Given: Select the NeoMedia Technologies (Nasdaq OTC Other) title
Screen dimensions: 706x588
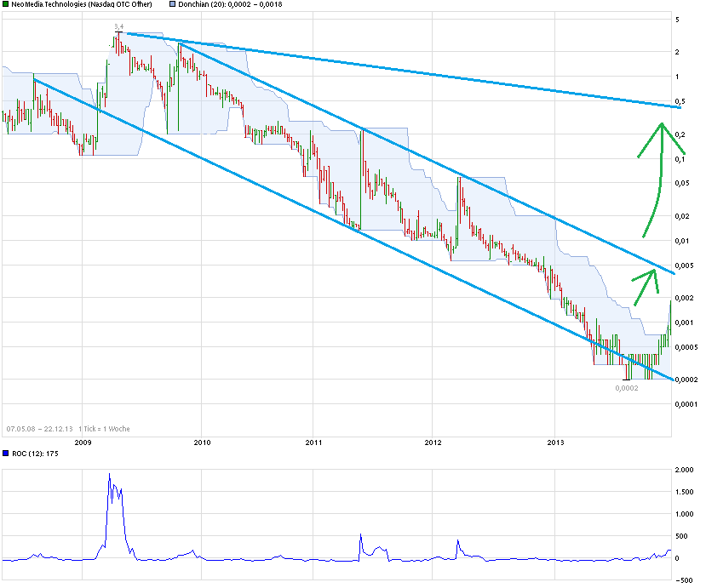Looking at the screenshot, I should (82, 4).
